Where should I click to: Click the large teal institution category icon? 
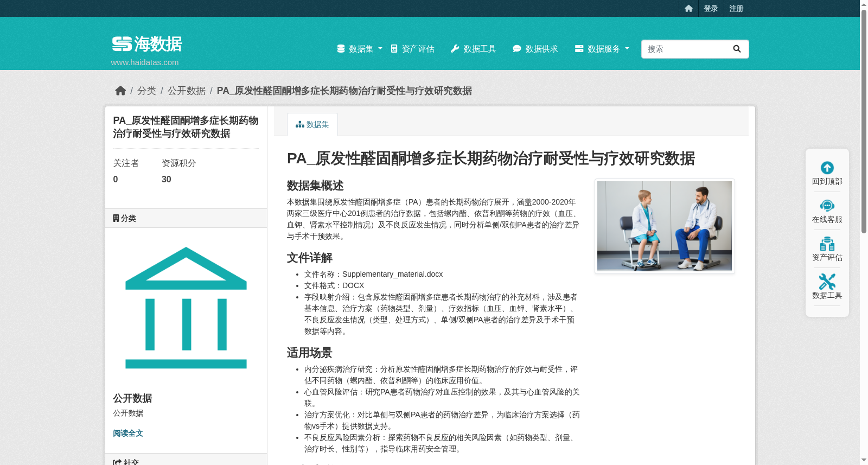click(x=186, y=308)
